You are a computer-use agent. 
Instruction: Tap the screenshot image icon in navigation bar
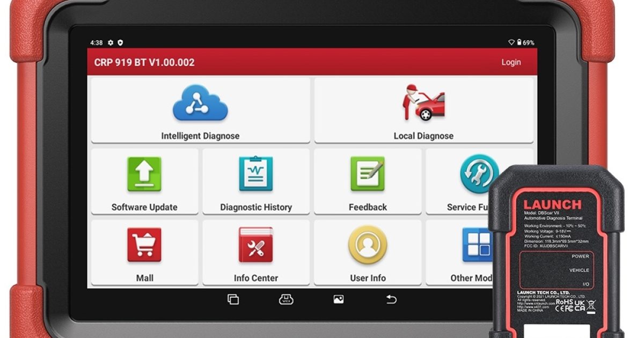[338, 299]
